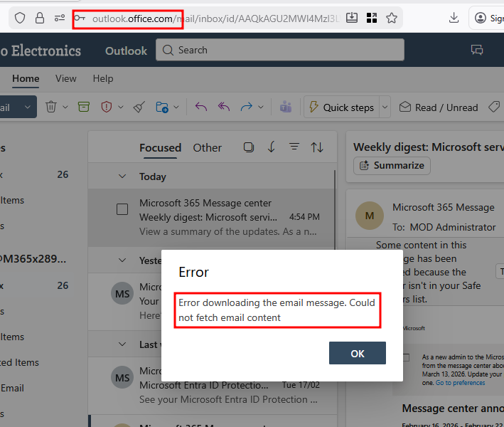Click the Report shield icon
The image size is (504, 427).
pos(107,107)
